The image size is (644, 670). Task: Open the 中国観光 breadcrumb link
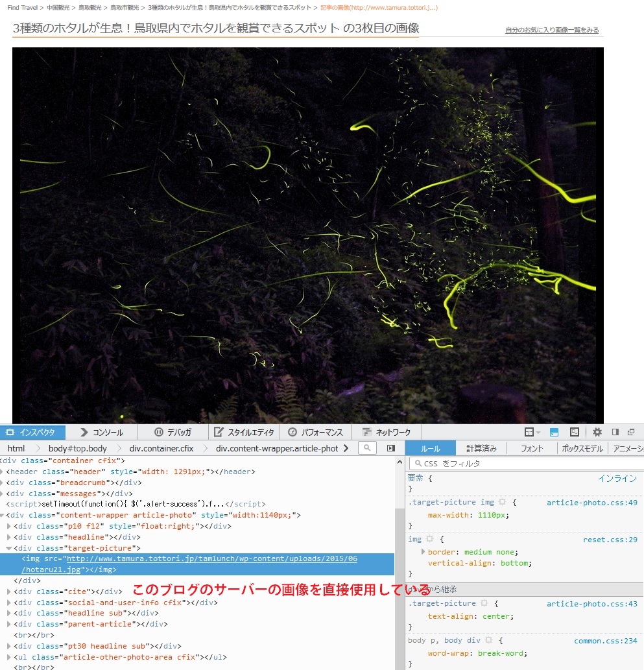58,8
